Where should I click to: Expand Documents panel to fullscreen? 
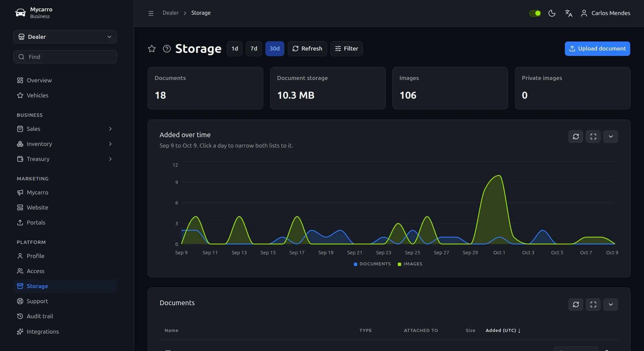[x=593, y=304]
